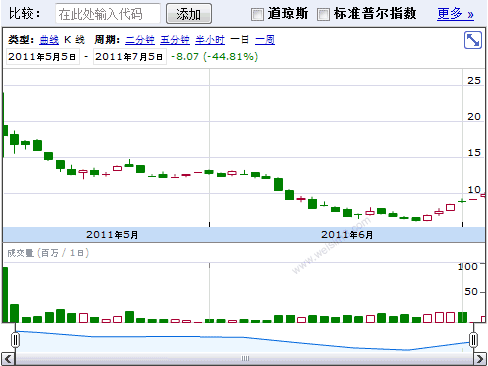
Task: Grab the right range slider handle
Action: pos(473,340)
